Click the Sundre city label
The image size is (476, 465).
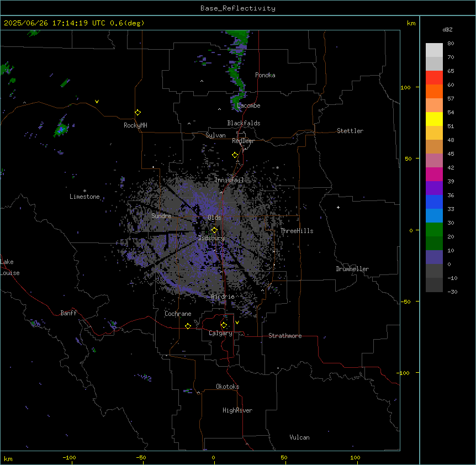tap(161, 216)
